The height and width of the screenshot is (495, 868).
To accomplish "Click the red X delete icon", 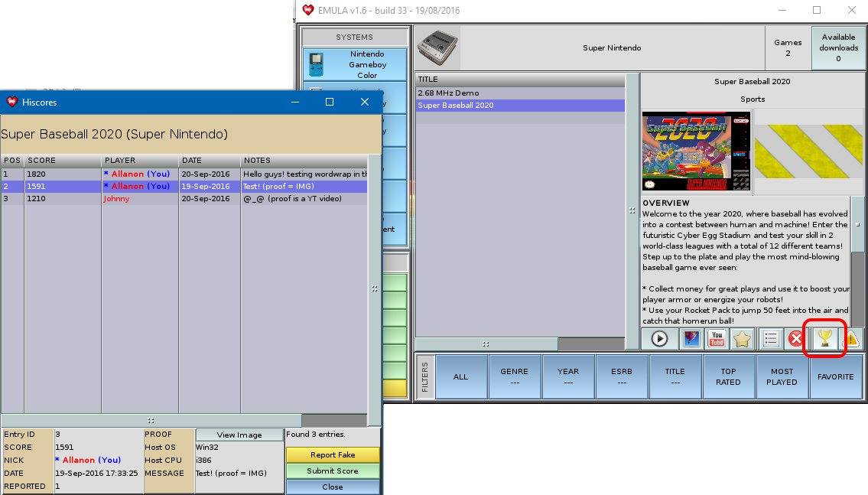I will click(796, 338).
